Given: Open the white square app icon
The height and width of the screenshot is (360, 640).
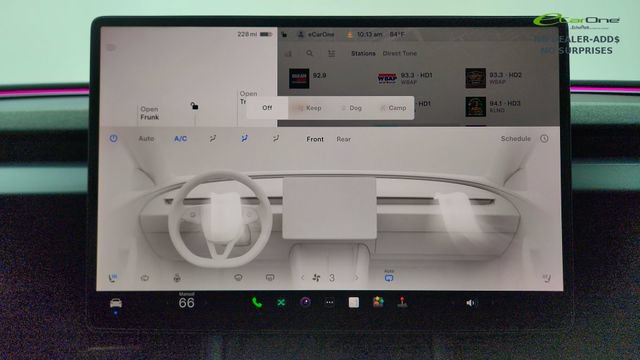Looking at the screenshot, I should coord(354,302).
